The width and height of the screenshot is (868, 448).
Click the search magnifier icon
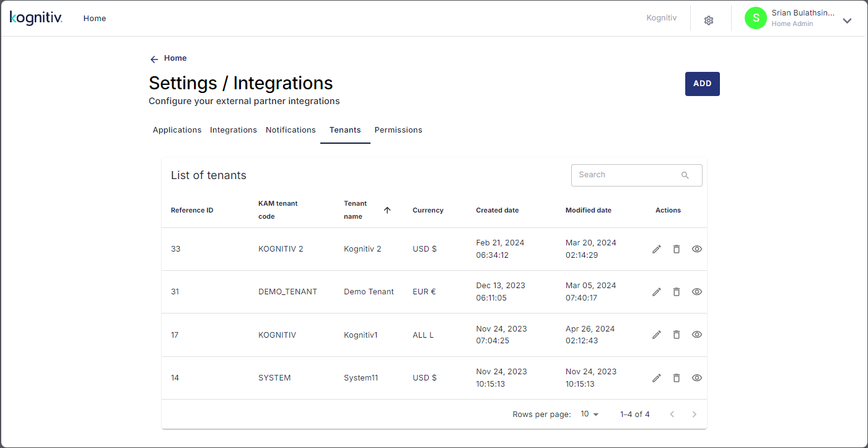[685, 175]
